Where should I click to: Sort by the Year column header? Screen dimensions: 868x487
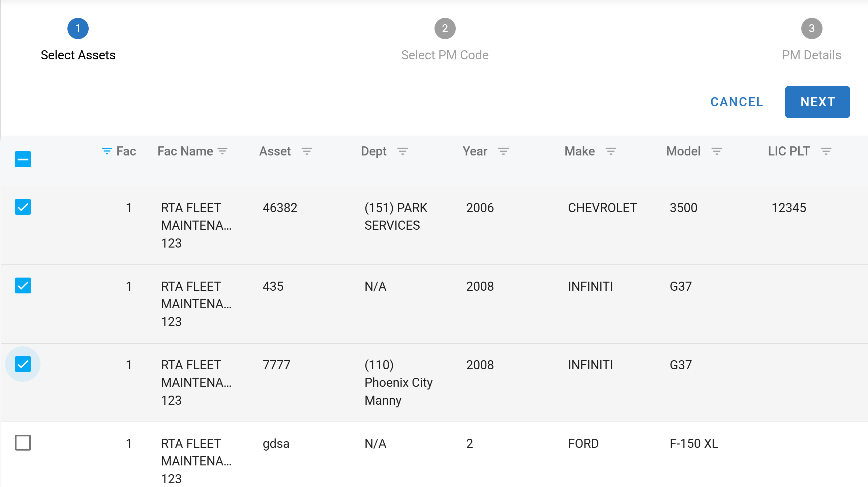coord(475,151)
